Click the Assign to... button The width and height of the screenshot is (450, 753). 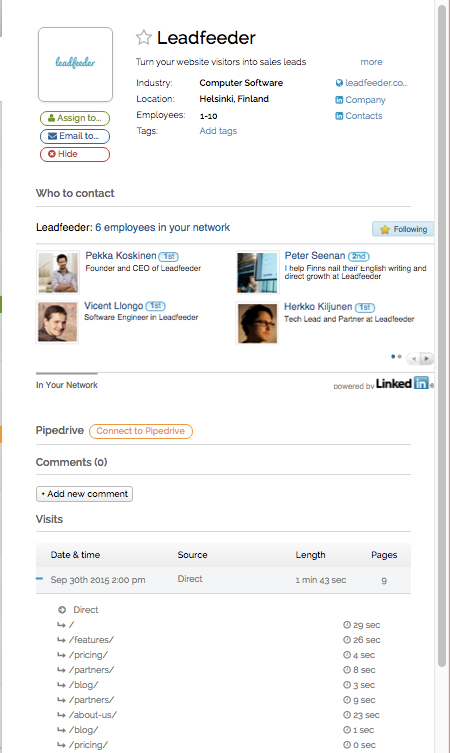point(75,118)
